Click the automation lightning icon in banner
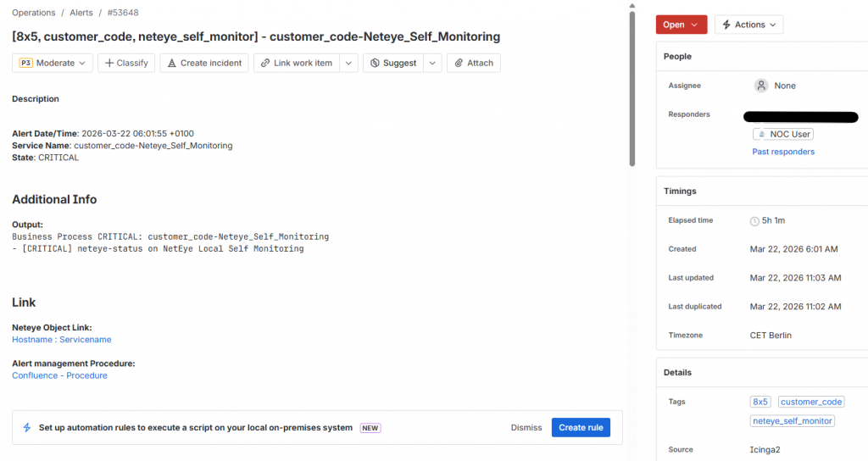The height and width of the screenshot is (461, 868). point(26,428)
